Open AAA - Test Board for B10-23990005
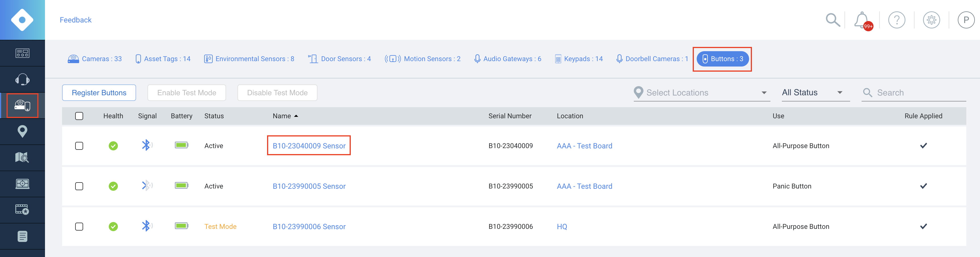 (584, 186)
